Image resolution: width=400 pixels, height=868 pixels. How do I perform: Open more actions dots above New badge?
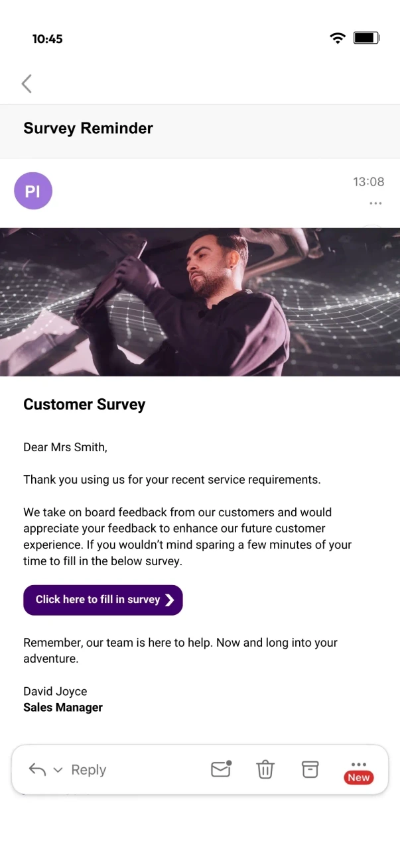pyautogui.click(x=358, y=765)
